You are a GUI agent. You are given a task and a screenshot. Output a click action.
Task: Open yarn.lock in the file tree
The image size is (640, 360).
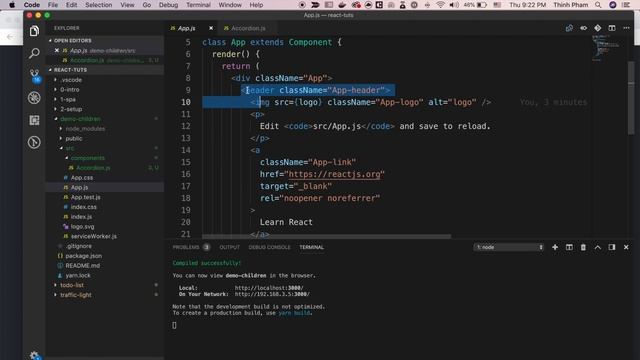point(78,276)
